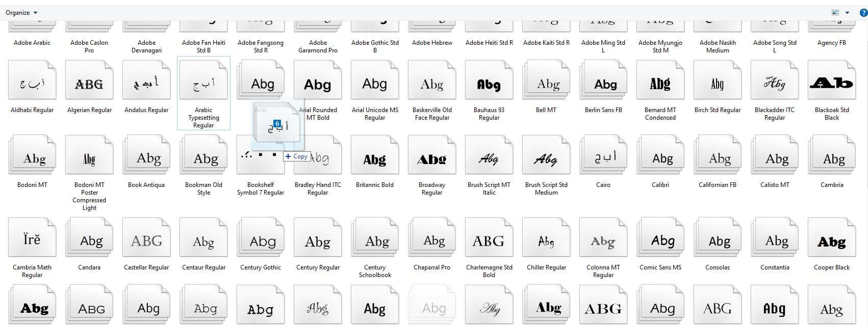Select the Chiller Regular font icon
Screen dimensions: 868x325
(546, 237)
